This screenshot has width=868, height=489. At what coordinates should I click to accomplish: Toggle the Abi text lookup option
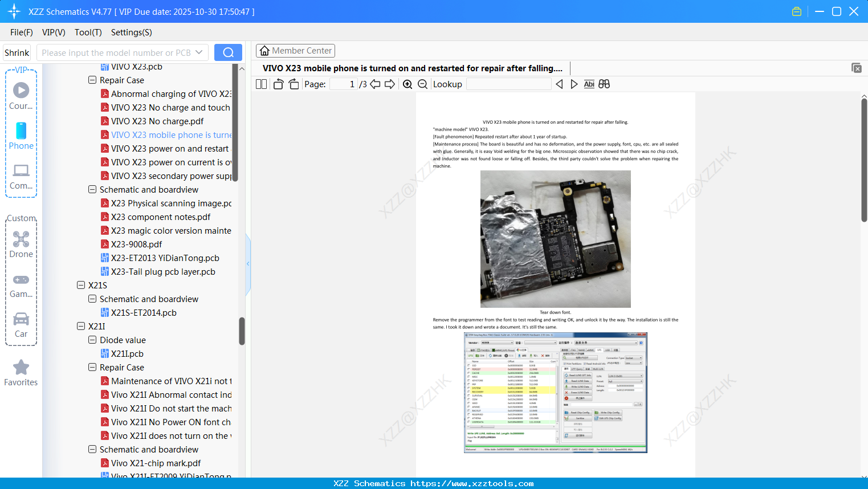(x=589, y=84)
